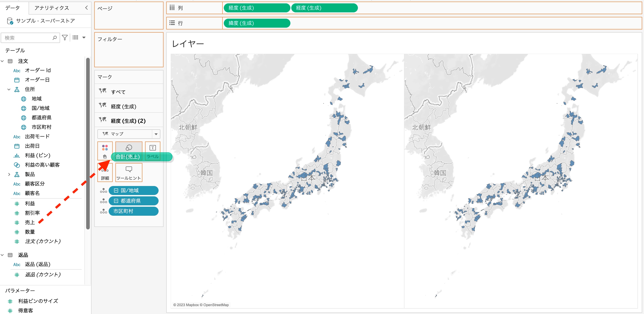Click the detail icon left of 市区町村 pill

(x=103, y=211)
